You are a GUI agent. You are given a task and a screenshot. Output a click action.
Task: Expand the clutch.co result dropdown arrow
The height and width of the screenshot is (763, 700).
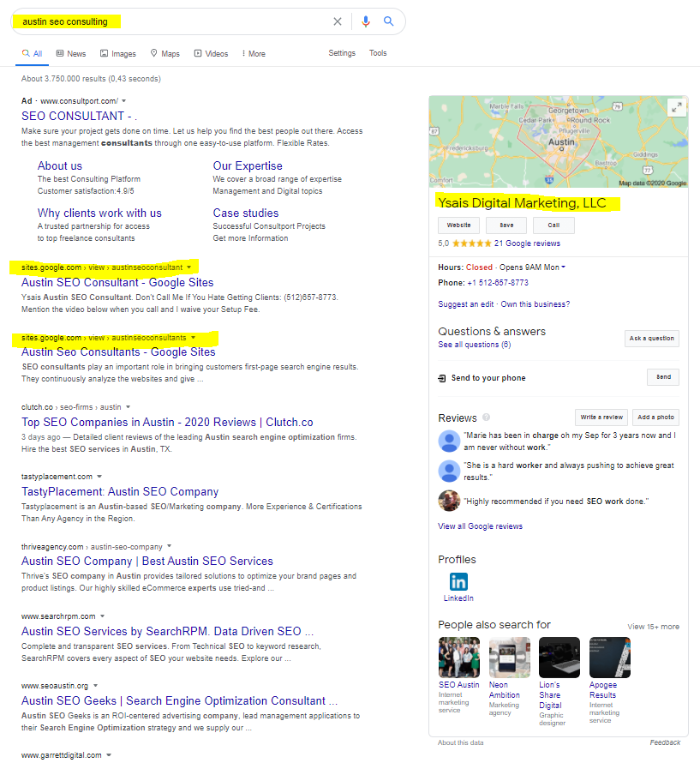(128, 407)
